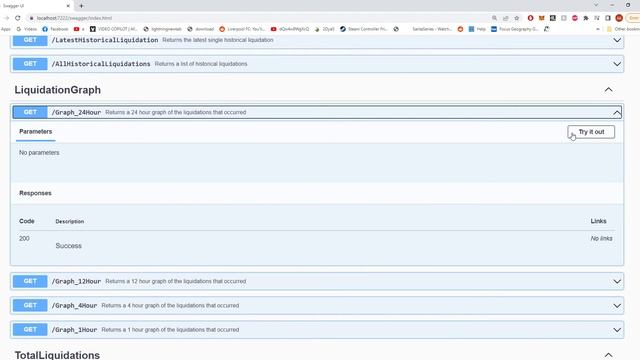Click GET badge of /Graph_4Hour
This screenshot has width=640, height=360.
click(x=30, y=305)
